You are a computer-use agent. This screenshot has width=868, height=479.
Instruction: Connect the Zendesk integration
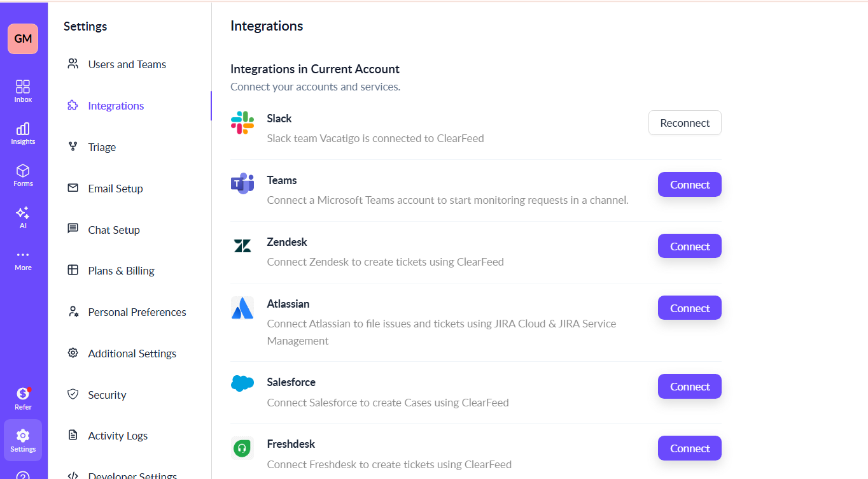pos(689,247)
